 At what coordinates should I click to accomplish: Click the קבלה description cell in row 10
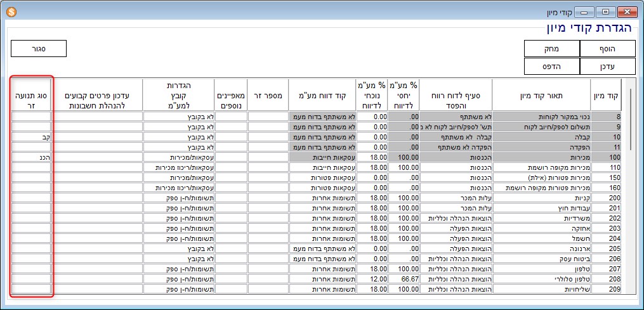[x=542, y=136]
